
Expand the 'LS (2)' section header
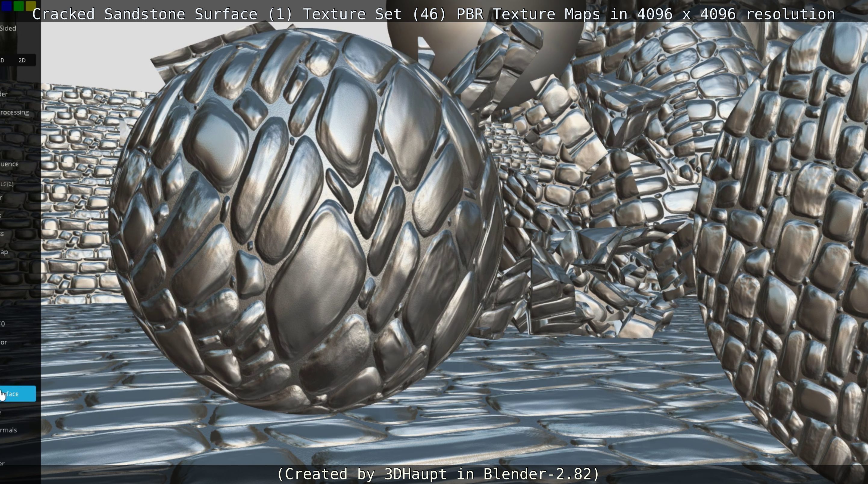coord(7,184)
